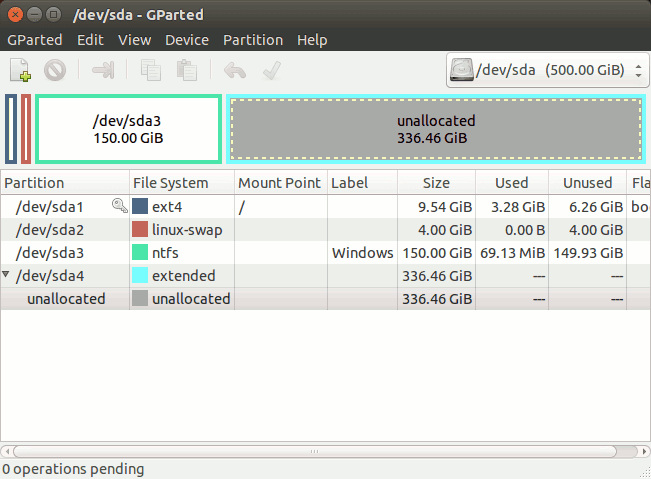
Task: Click the horizontal scrollbar thumb
Action: [x=315, y=451]
